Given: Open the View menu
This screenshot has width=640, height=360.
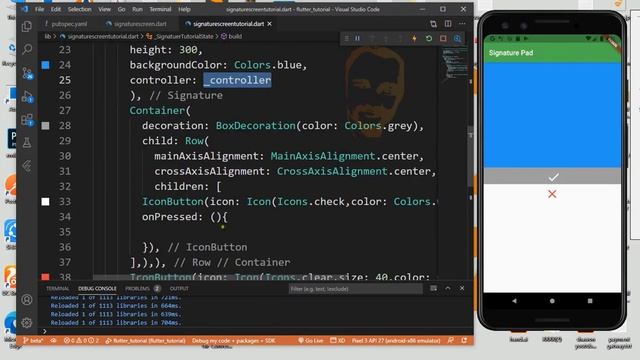Looking at the screenshot, I should (104, 9).
